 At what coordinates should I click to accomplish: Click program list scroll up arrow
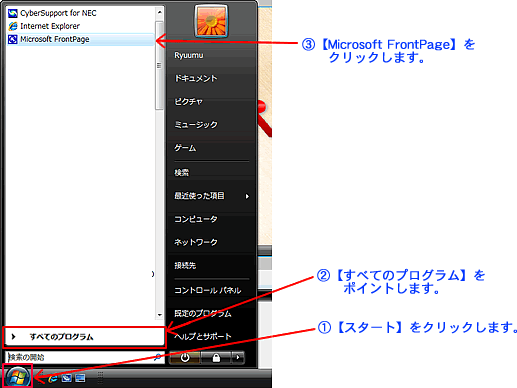pyautogui.click(x=160, y=12)
